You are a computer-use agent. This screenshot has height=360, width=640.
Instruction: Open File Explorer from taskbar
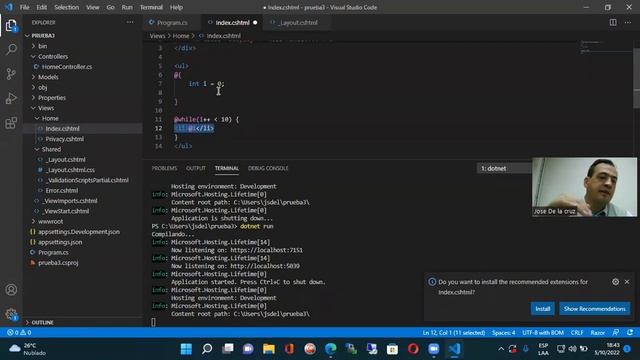click(x=269, y=349)
